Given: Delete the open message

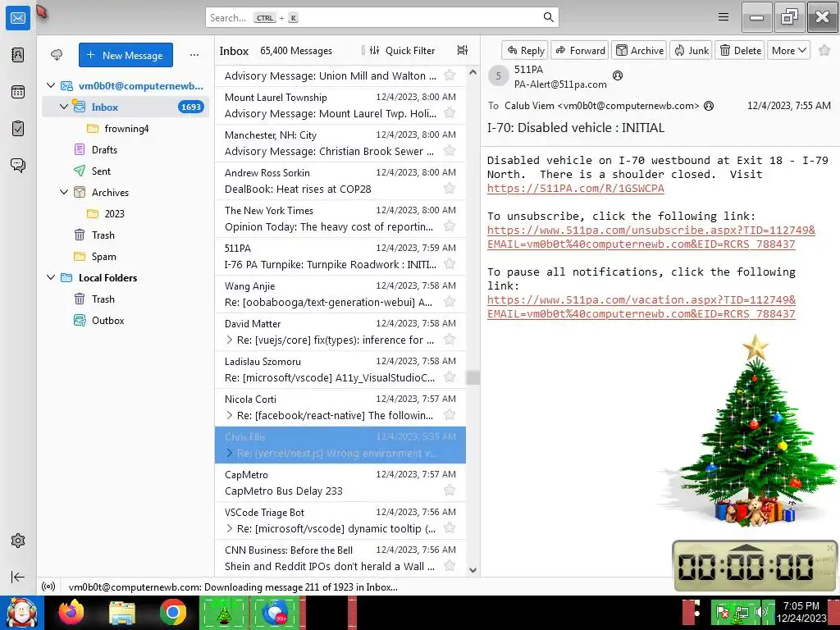Looking at the screenshot, I should (740, 50).
